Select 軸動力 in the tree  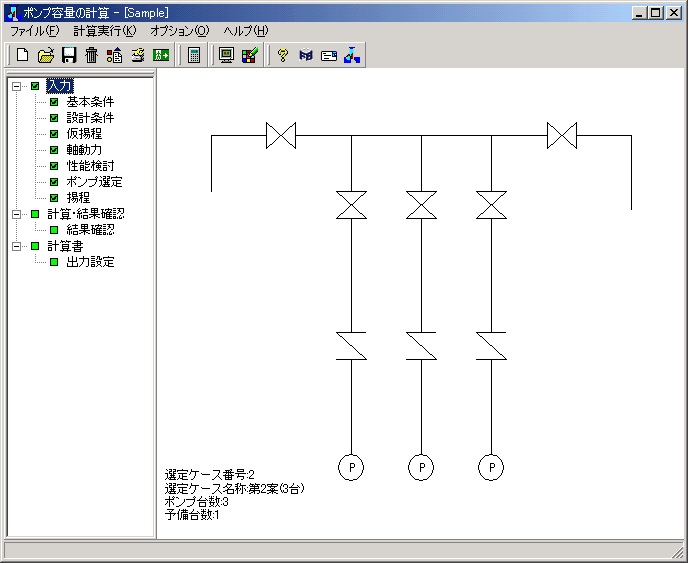(x=84, y=150)
